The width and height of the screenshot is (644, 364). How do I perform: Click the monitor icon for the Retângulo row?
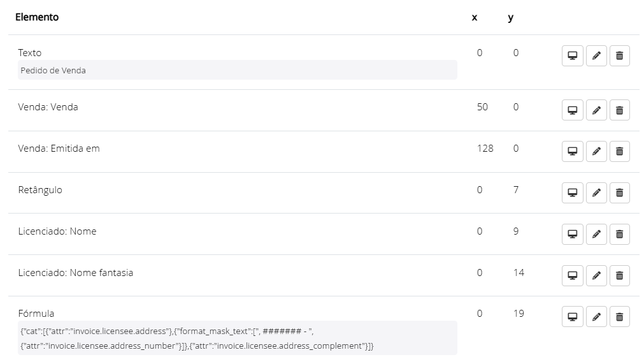tap(572, 193)
